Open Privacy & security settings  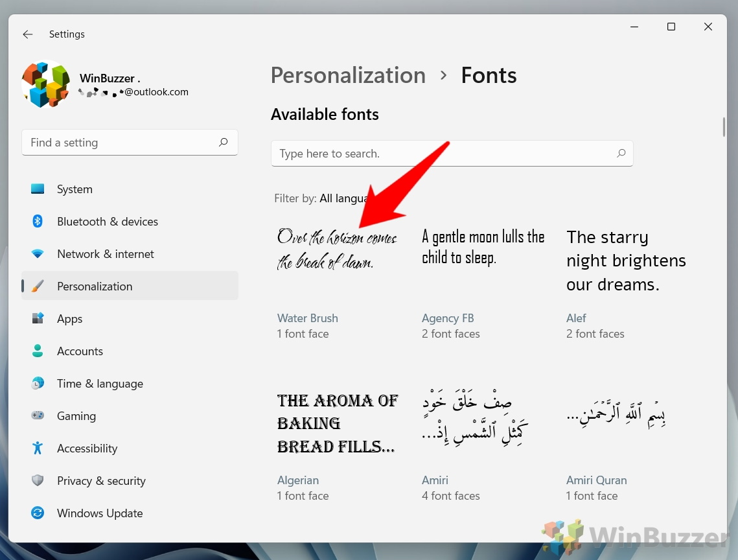click(x=101, y=480)
